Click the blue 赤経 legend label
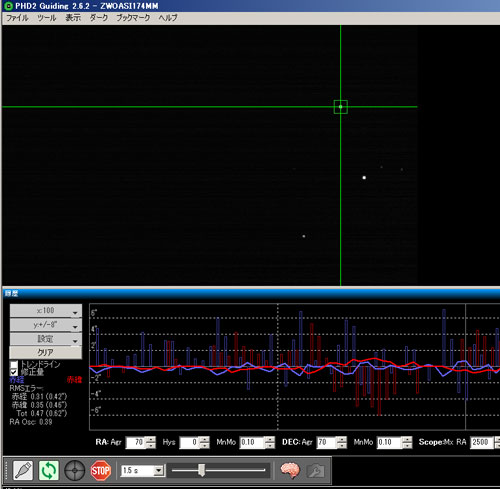Image resolution: width=500 pixels, height=489 pixels. [x=17, y=380]
